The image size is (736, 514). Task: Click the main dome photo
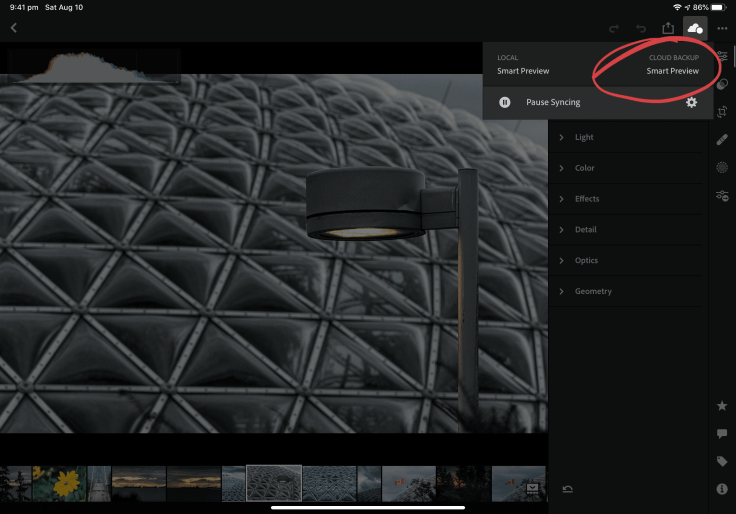(274, 253)
